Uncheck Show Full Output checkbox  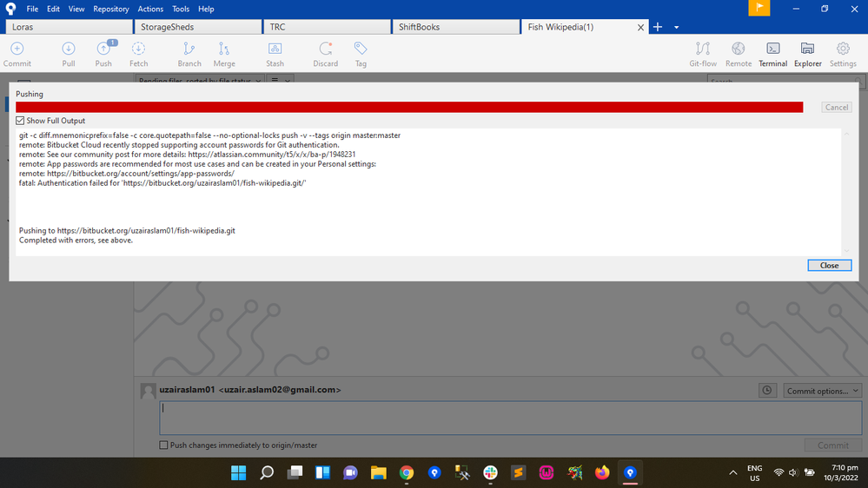[x=21, y=121]
